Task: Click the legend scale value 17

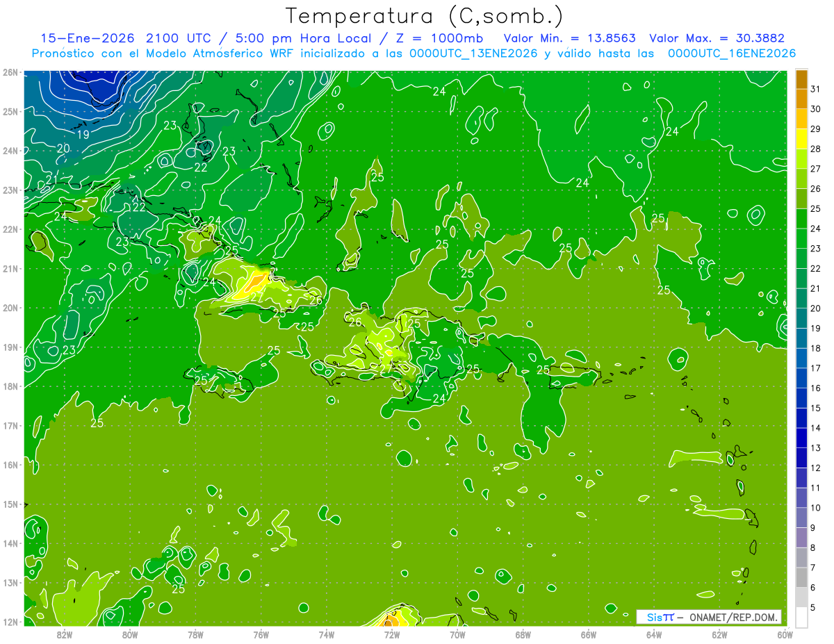Action: pyautogui.click(x=816, y=368)
